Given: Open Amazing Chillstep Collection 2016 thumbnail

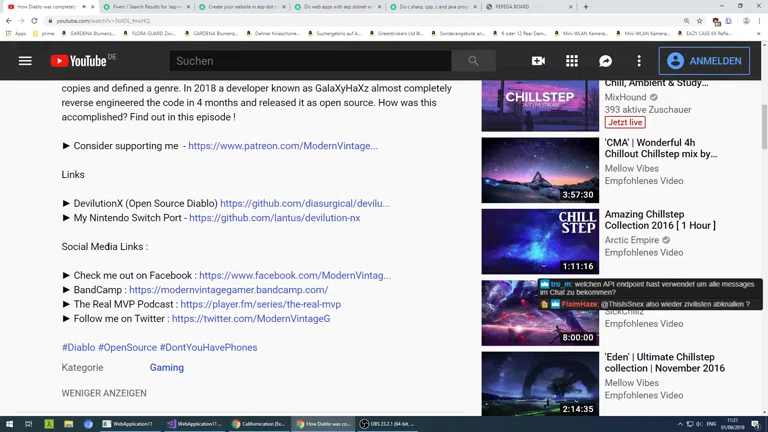Looking at the screenshot, I should (x=540, y=241).
